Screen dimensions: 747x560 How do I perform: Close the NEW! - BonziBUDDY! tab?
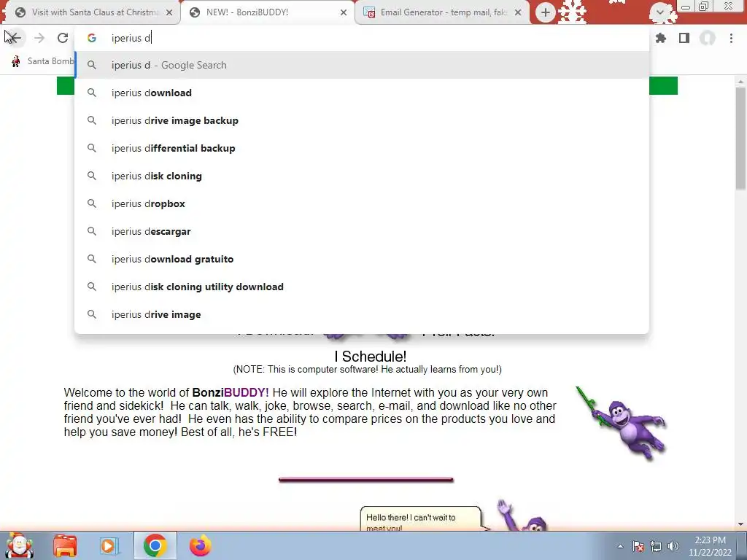coord(344,12)
